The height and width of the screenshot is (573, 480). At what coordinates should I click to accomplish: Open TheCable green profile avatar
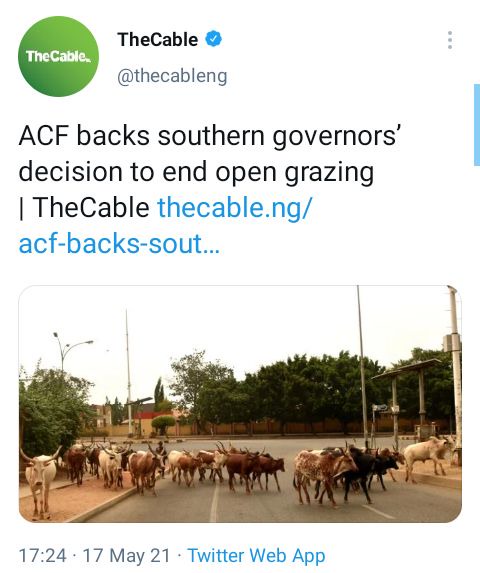pos(58,56)
